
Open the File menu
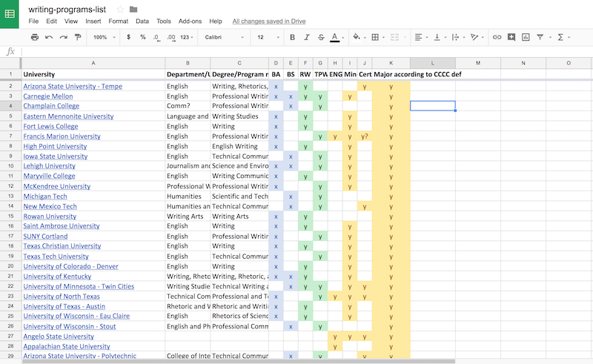point(33,21)
